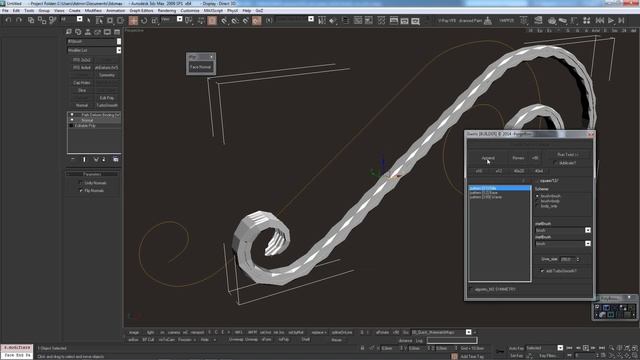640x360 pixels.
Task: Activate the Select and Scale tool
Action: [155, 20]
